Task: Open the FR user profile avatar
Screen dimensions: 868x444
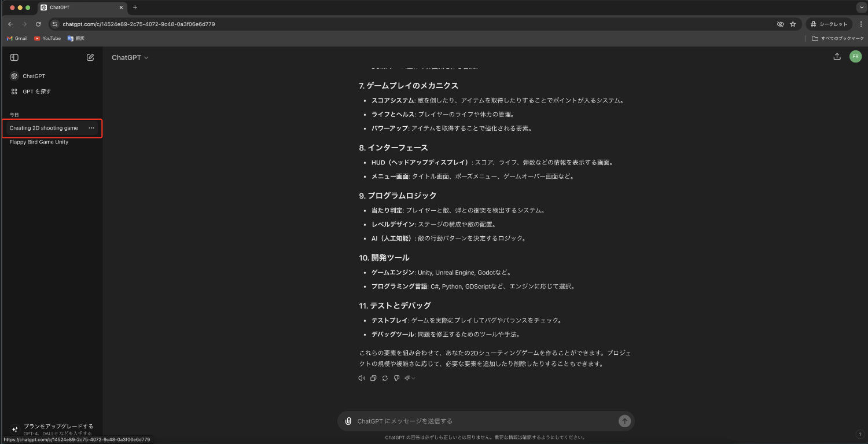Action: tap(855, 57)
